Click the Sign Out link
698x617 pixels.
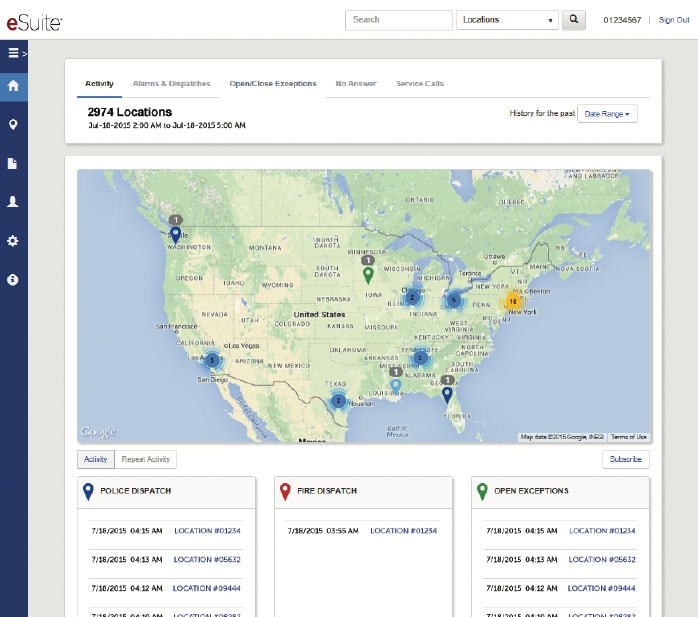tap(674, 20)
